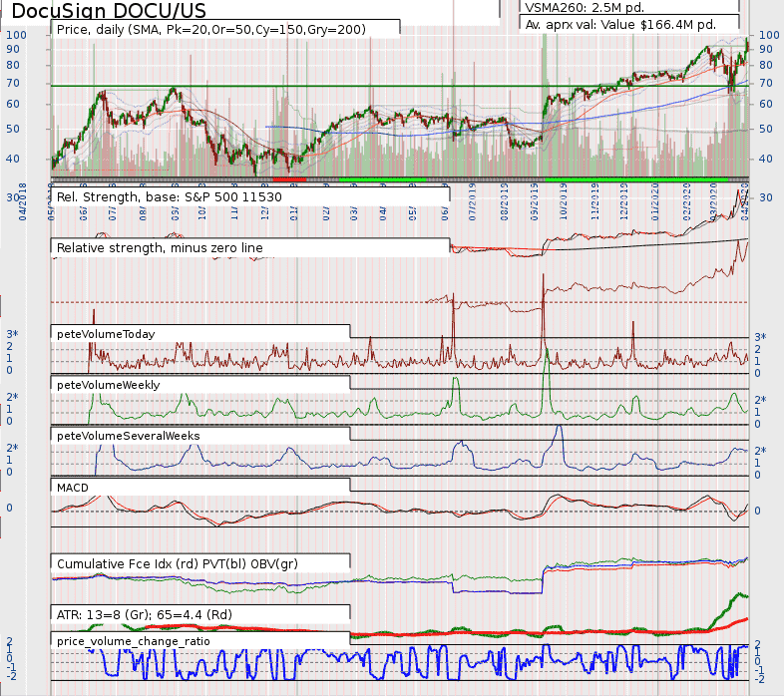784x696 pixels.
Task: Click the red segment on the trend status band
Action: pyautogui.click(x=289, y=179)
